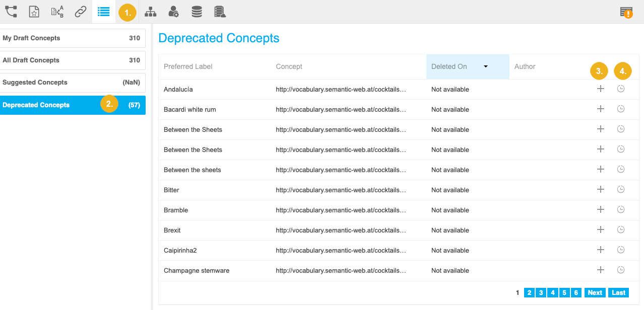644x310 pixels.
Task: Jump to the Last results page
Action: (618, 292)
